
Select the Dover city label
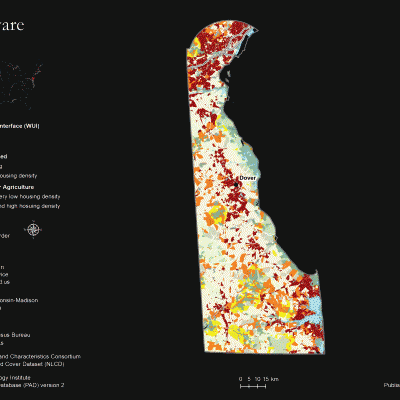click(x=248, y=178)
